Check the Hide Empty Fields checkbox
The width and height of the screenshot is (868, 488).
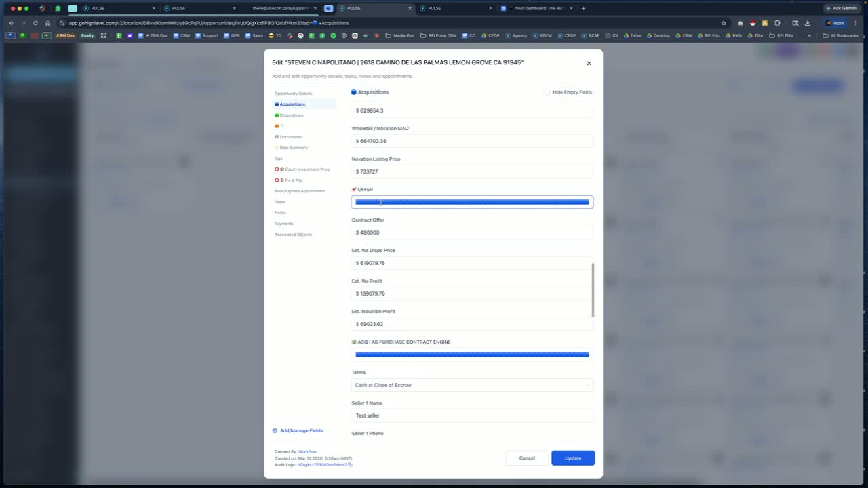tap(546, 92)
